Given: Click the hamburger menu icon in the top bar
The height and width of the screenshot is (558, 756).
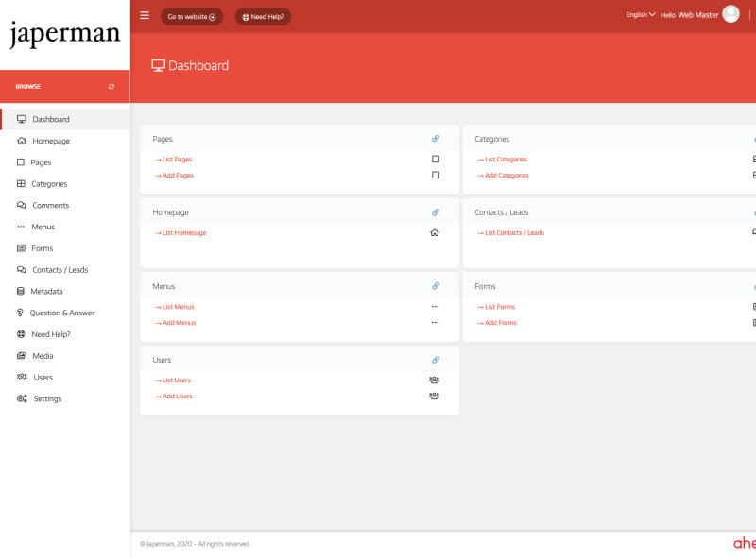Looking at the screenshot, I should tap(145, 15).
